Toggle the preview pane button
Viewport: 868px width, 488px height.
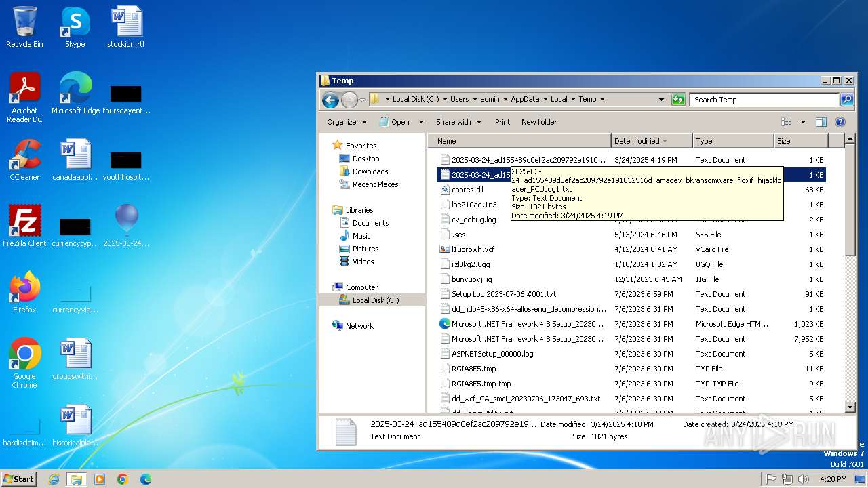pos(821,122)
